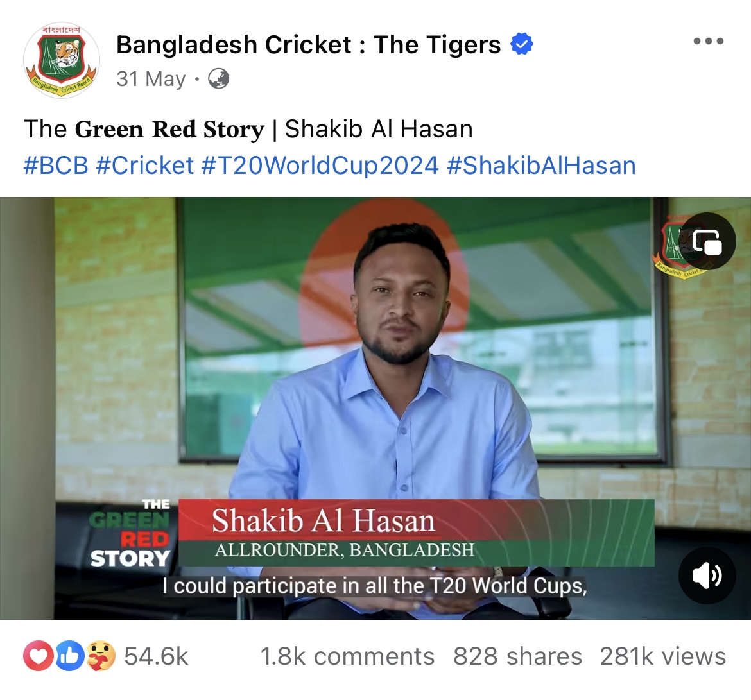Open the #T20WorldCup2024 hashtag
This screenshot has width=751, height=700.
[x=320, y=166]
